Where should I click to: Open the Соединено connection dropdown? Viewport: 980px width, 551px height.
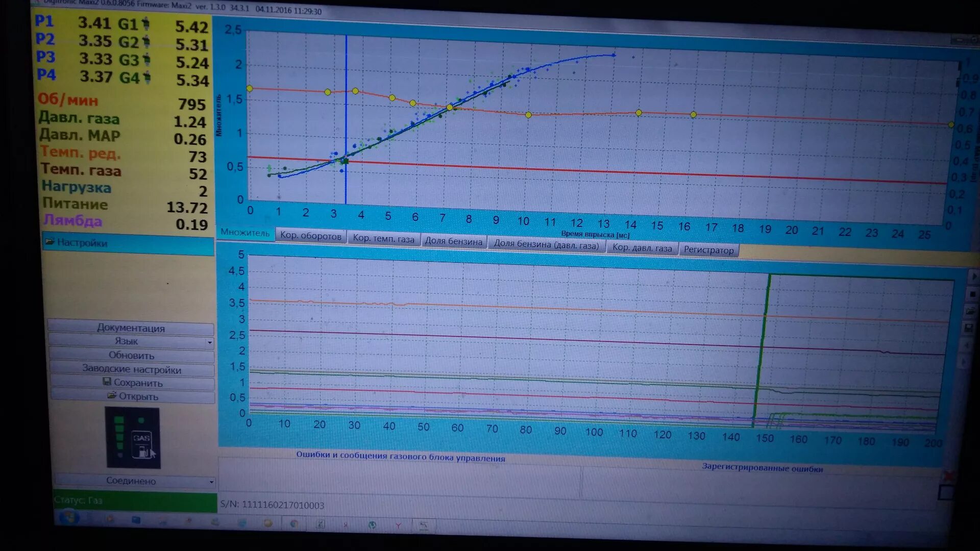click(x=211, y=482)
